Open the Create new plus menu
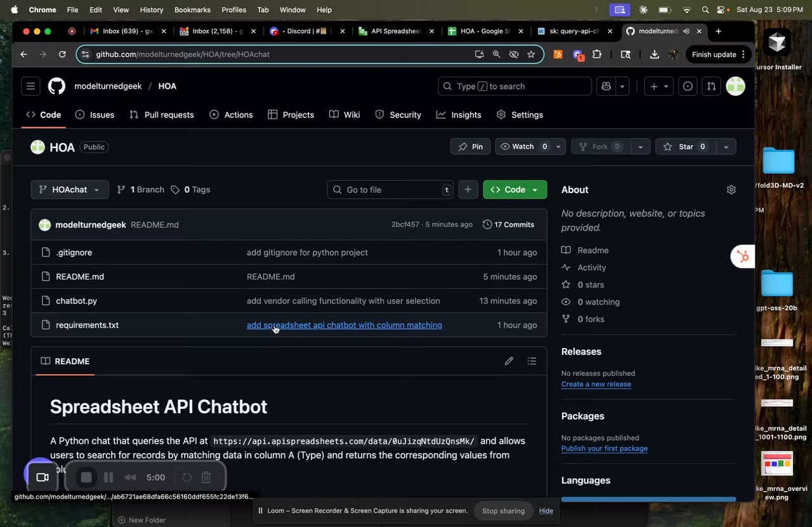 tap(660, 86)
